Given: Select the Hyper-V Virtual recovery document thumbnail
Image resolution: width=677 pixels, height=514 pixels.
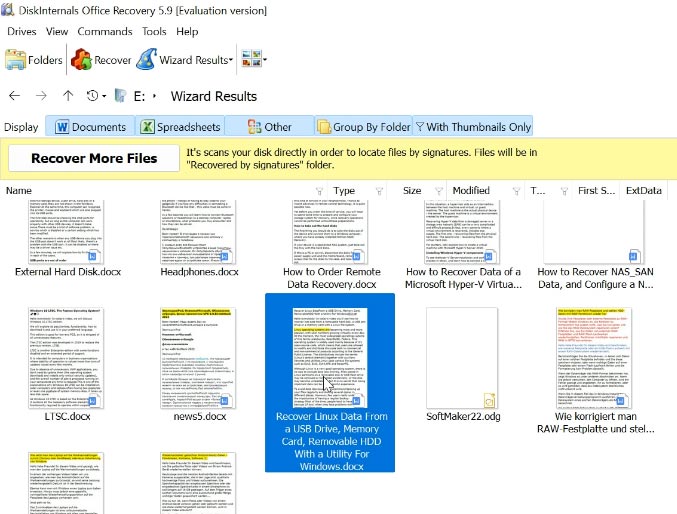Looking at the screenshot, I should tap(462, 232).
